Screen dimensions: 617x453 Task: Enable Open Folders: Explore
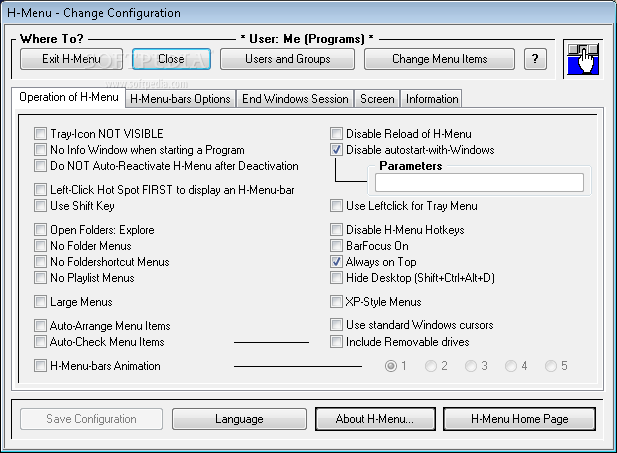coord(94,230)
